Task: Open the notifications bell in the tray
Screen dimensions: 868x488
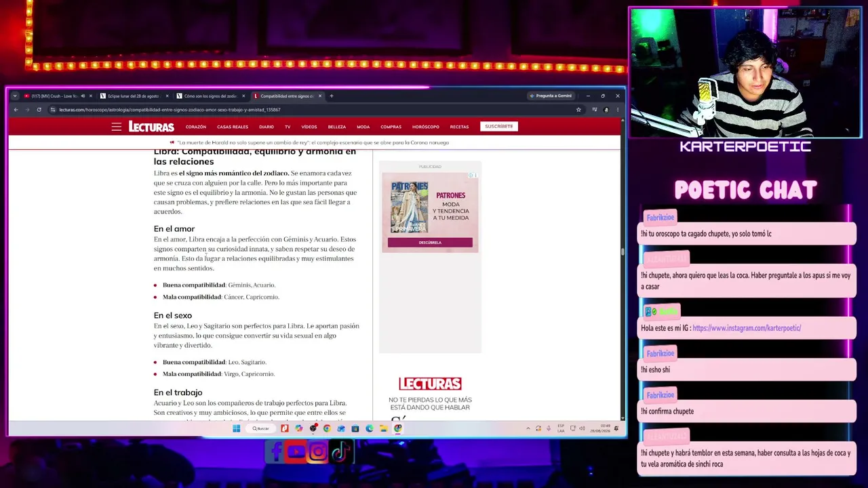Action: 616,428
